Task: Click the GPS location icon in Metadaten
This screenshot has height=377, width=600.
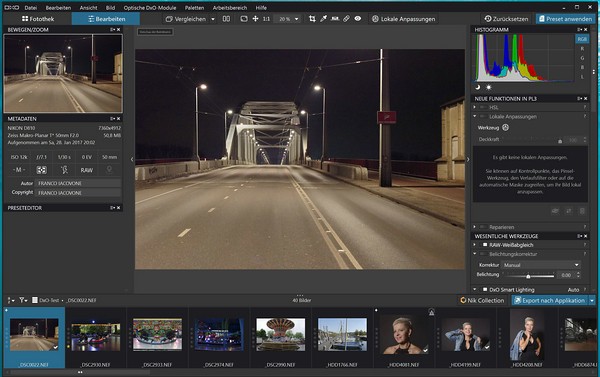Action: coord(109,170)
